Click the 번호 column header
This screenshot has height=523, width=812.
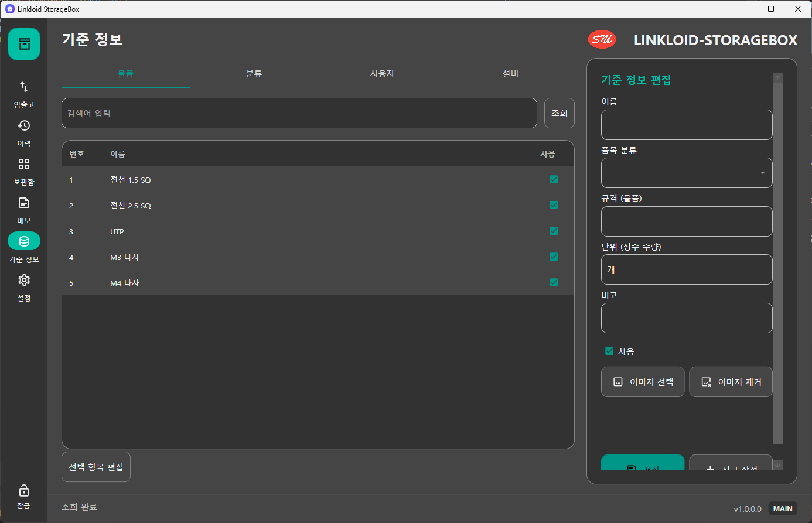(77, 154)
